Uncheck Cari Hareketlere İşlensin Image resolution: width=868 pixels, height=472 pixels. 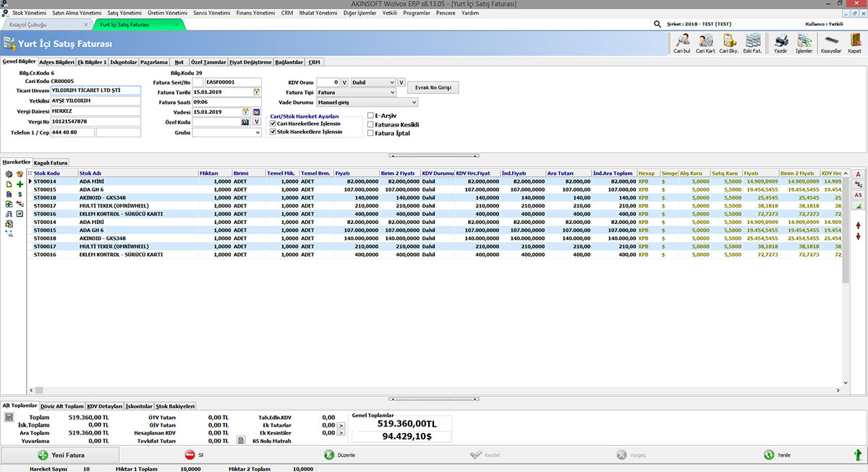273,124
